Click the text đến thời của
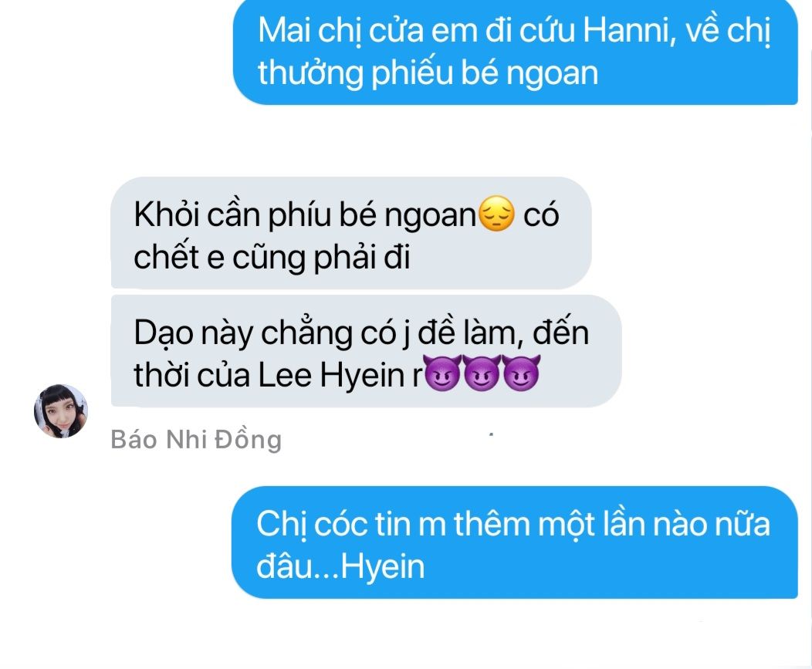The width and height of the screenshot is (812, 669). [361, 353]
